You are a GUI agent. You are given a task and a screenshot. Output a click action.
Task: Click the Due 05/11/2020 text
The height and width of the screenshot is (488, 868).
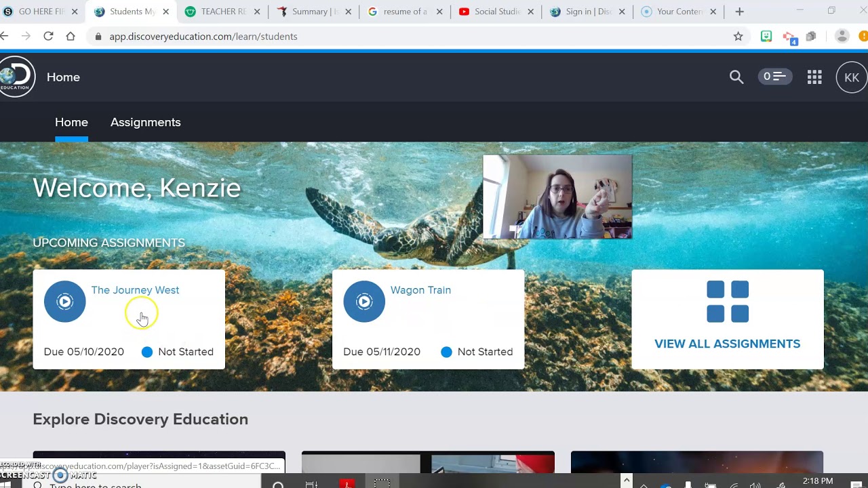coord(382,352)
